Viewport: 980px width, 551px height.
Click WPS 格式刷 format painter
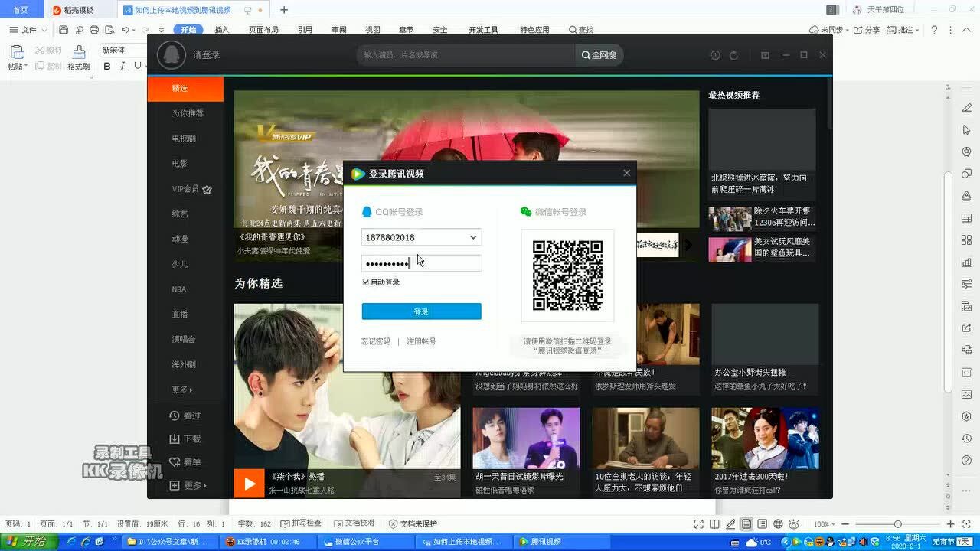pos(78,57)
